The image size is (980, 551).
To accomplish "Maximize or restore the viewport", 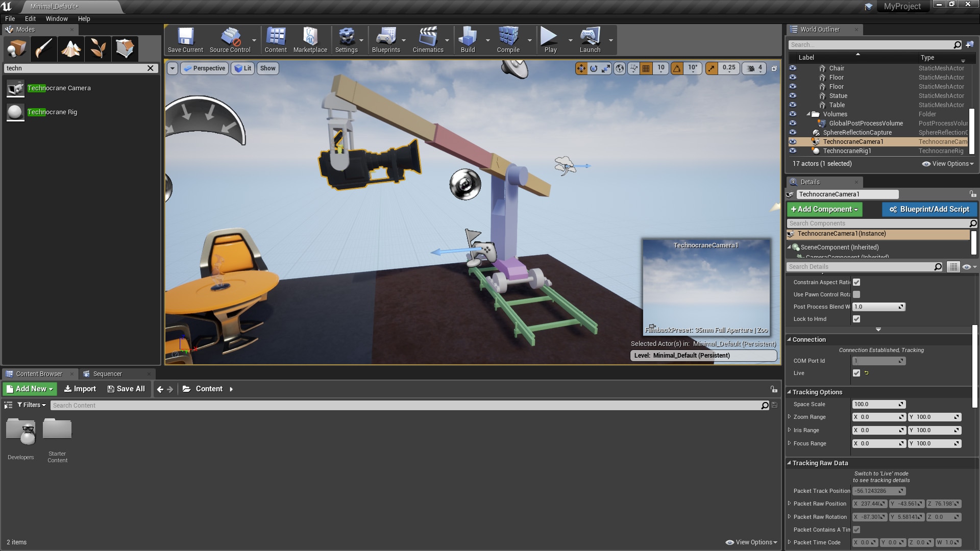I will point(774,68).
